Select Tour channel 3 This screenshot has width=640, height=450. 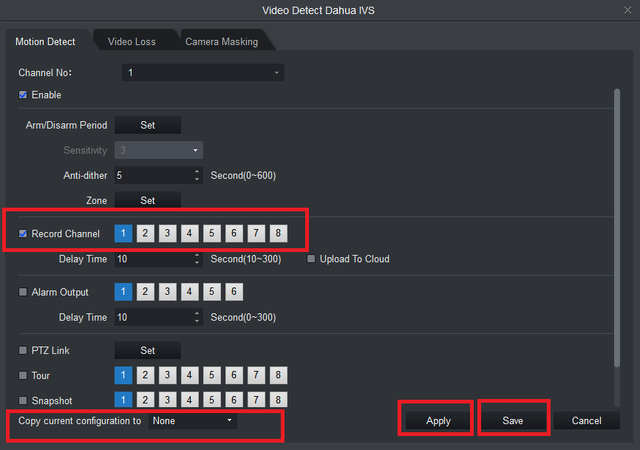click(167, 375)
